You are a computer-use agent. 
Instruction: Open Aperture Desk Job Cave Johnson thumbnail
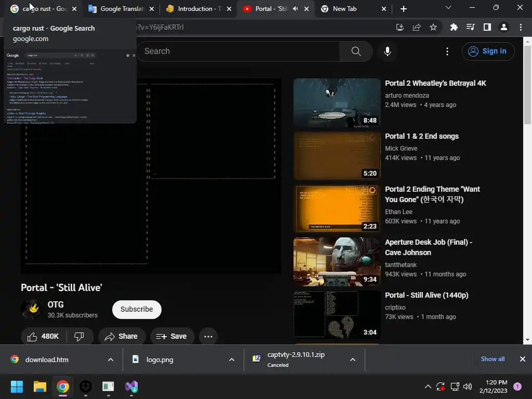[x=337, y=262]
